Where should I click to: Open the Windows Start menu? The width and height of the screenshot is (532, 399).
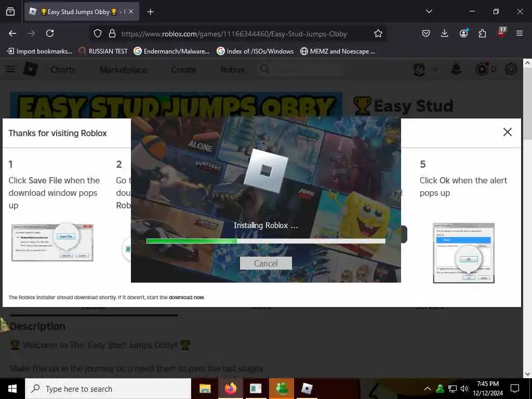(x=12, y=389)
